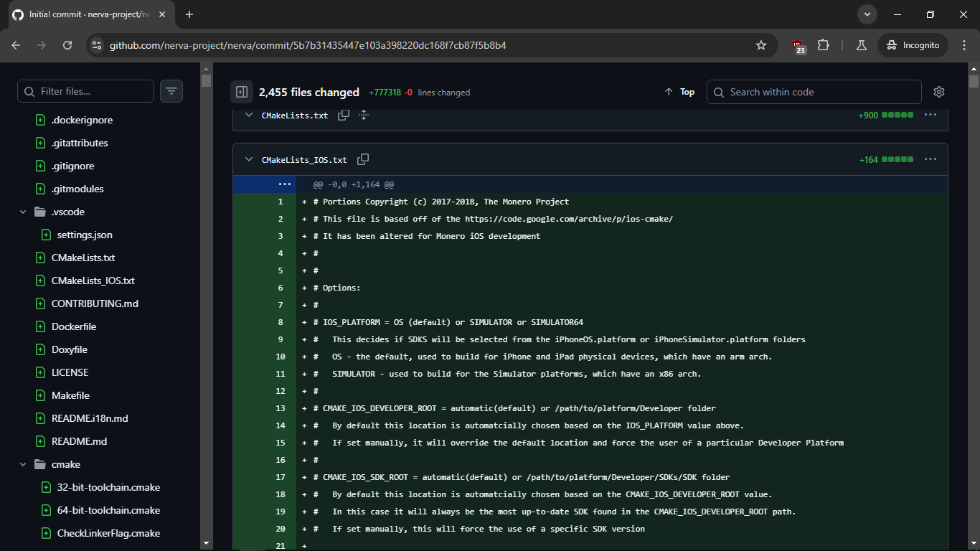980x551 pixels.
Task: Click the CMakeLists_IOS.txt diff header filename
Action: [x=304, y=160]
